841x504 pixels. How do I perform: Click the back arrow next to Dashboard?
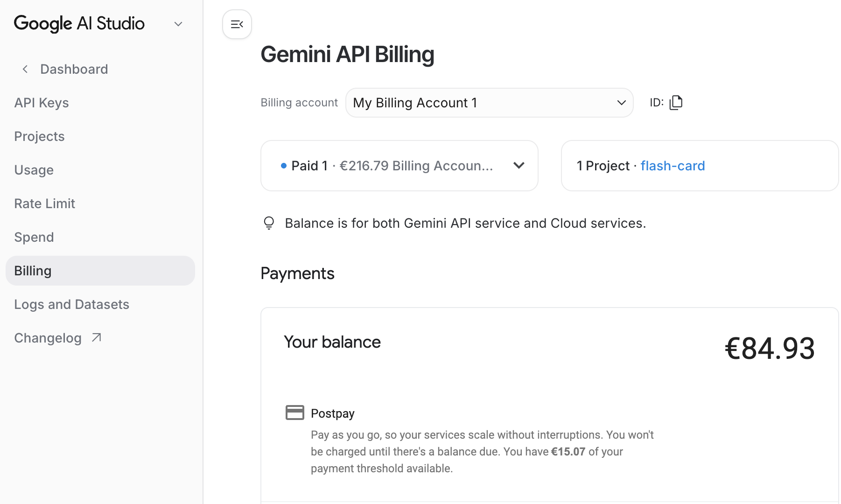(25, 69)
